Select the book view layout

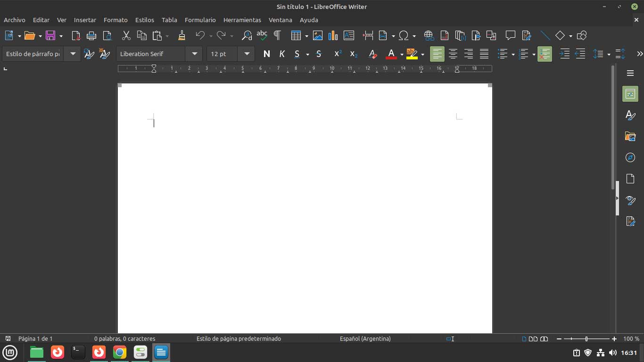544,339
